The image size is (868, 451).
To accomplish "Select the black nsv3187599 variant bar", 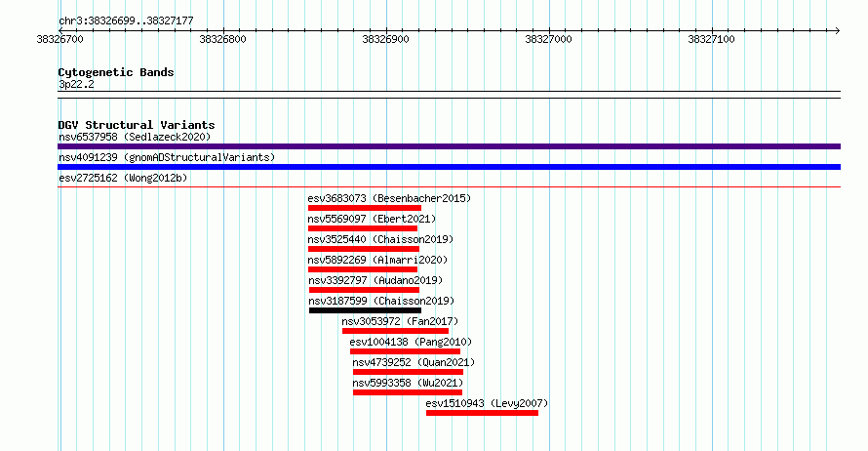I will point(365,310).
